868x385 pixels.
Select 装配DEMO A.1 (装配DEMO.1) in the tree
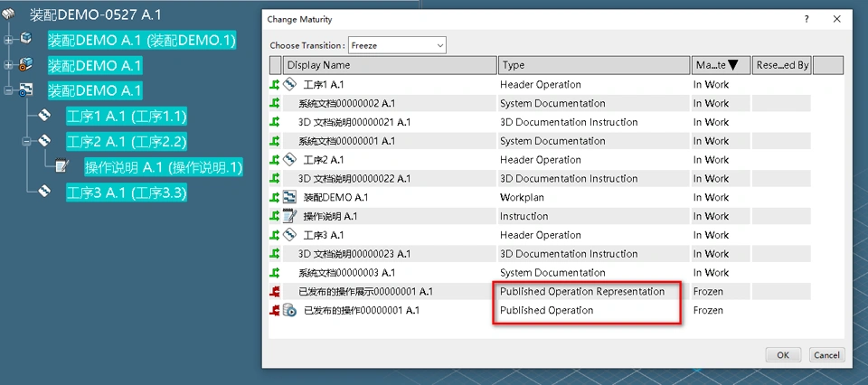142,40
